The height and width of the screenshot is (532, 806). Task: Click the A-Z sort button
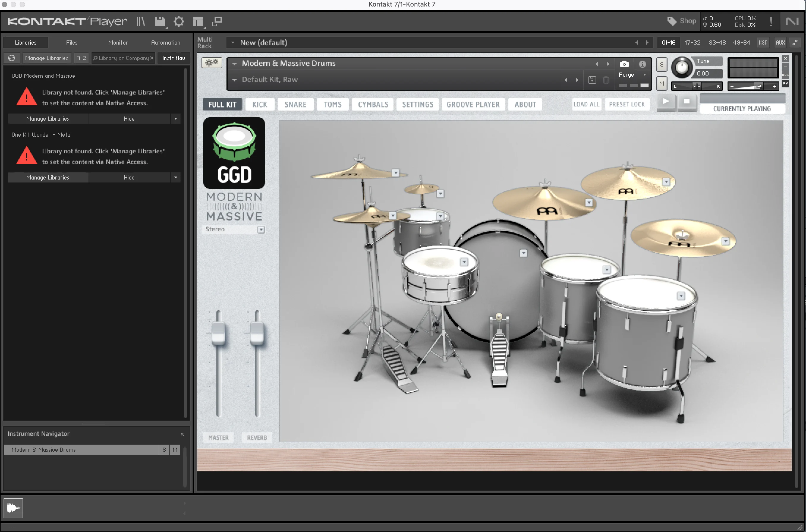click(x=81, y=58)
